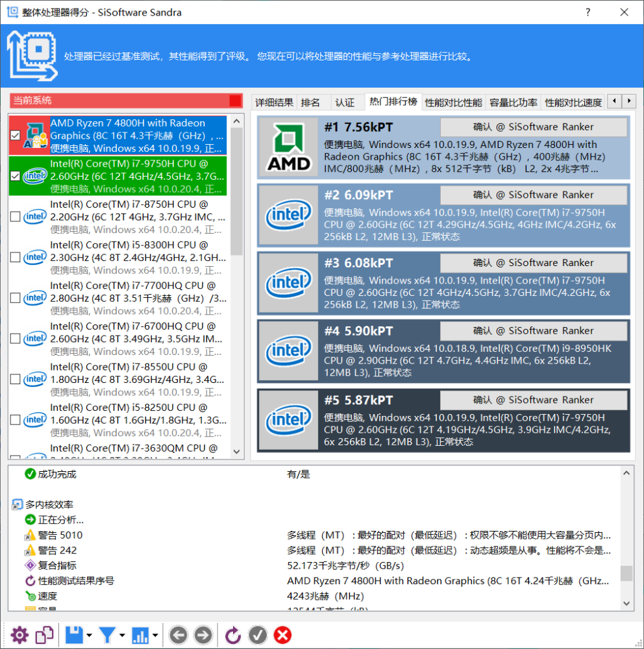Open the chart icon dropdown arrow
Image resolution: width=644 pixels, height=649 pixels.
coord(155,635)
